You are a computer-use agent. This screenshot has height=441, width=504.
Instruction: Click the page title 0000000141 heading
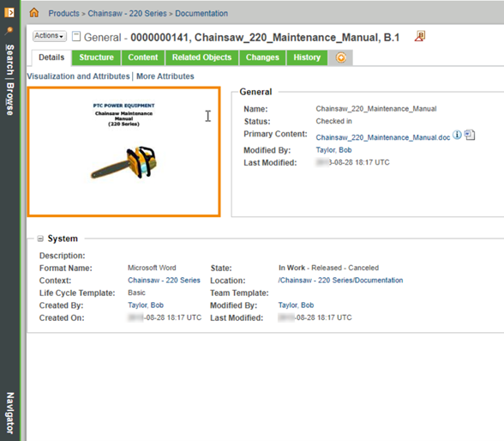(265, 37)
